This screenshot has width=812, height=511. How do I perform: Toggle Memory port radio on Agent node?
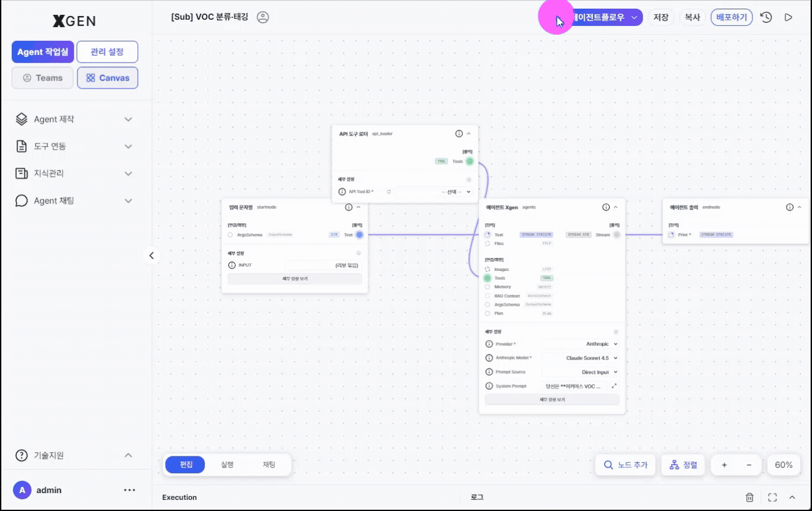pos(488,287)
